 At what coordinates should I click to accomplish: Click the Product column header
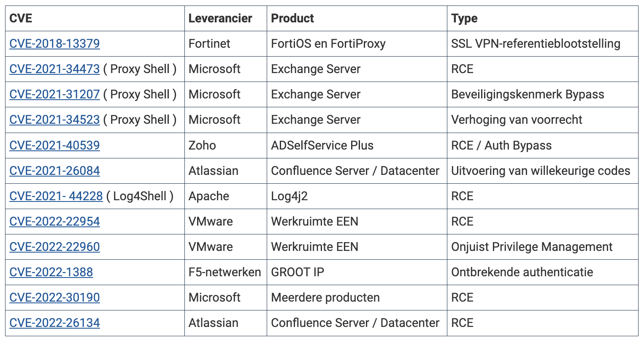(292, 19)
